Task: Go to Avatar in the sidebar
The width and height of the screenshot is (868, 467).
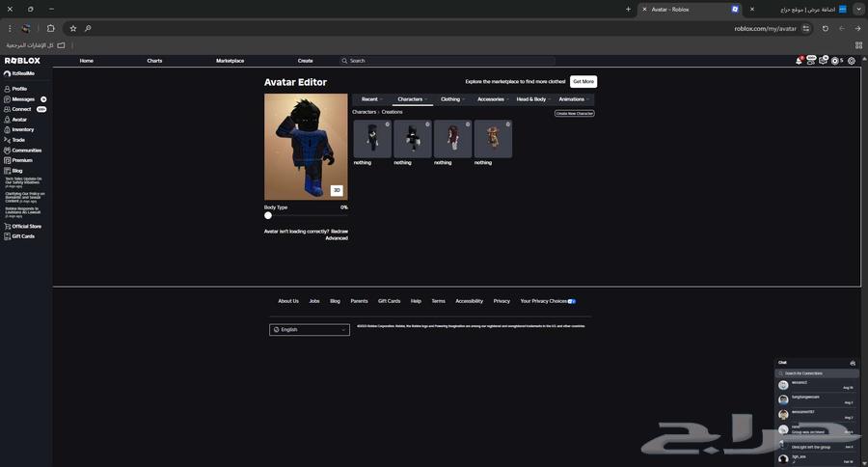Action: pyautogui.click(x=15, y=119)
